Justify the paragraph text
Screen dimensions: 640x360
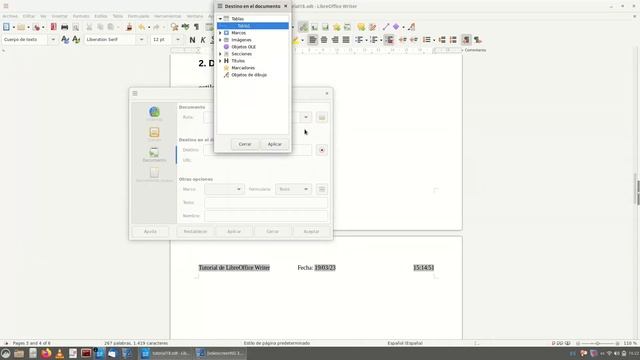click(346, 40)
